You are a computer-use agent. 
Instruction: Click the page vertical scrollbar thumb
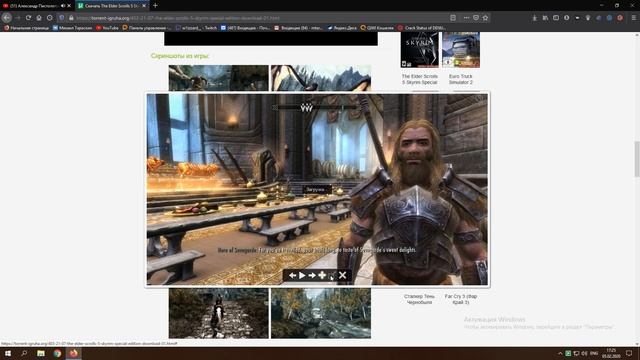(637, 159)
